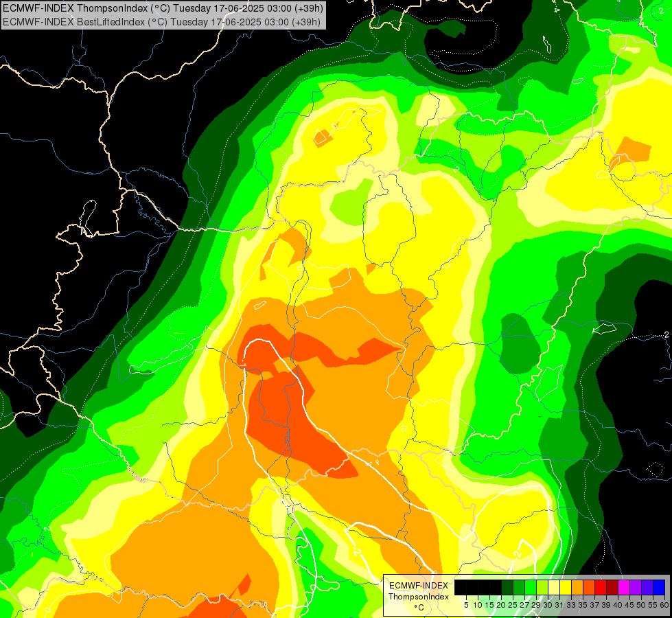Click the legend scale value '60'
Screen dimensions: 672x618
(x=664, y=605)
